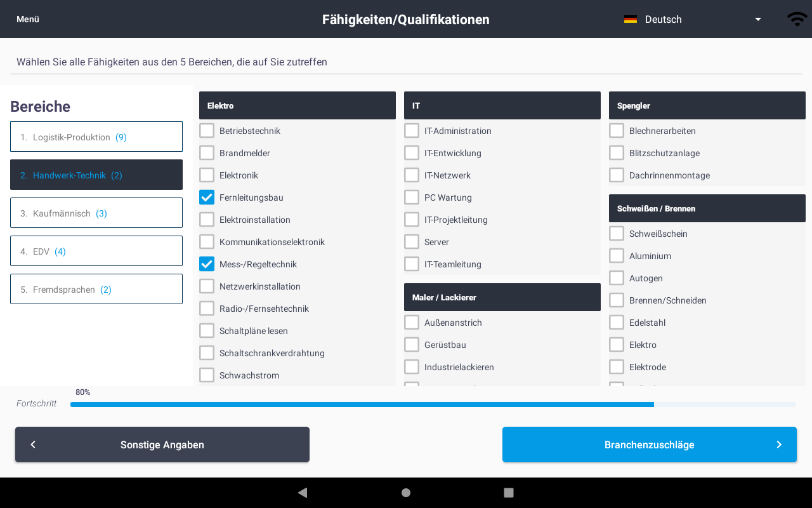
Task: Tick the Blitzschutzanlage checkbox
Action: tap(617, 153)
